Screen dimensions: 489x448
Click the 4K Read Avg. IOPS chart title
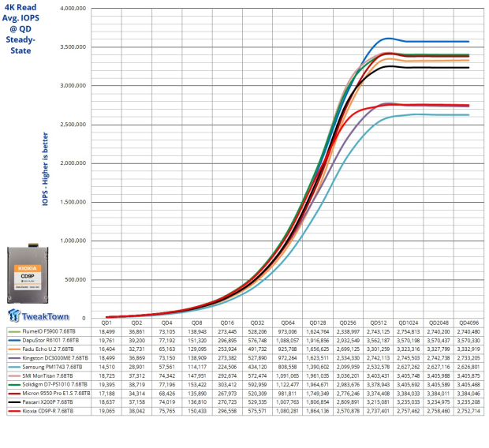coord(21,28)
